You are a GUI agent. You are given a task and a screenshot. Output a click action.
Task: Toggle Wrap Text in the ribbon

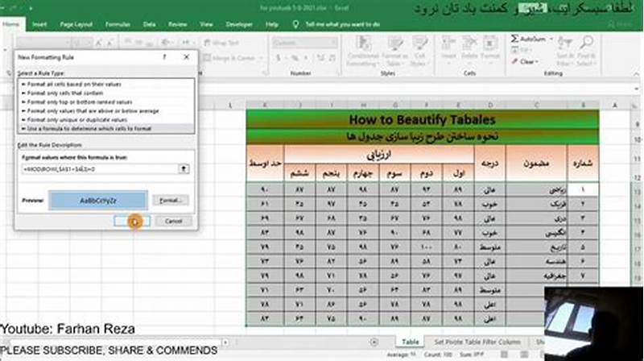point(221,43)
